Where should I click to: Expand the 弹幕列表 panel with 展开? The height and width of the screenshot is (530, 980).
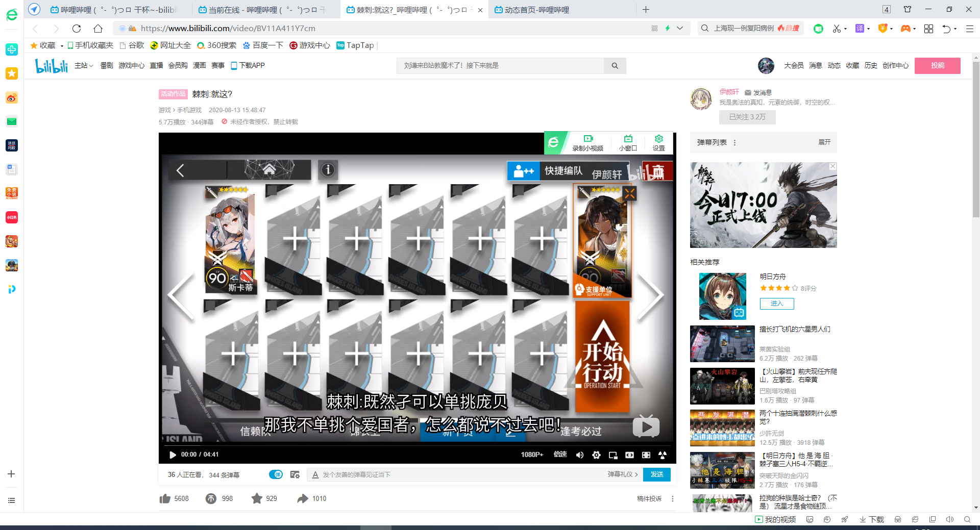[x=824, y=142]
